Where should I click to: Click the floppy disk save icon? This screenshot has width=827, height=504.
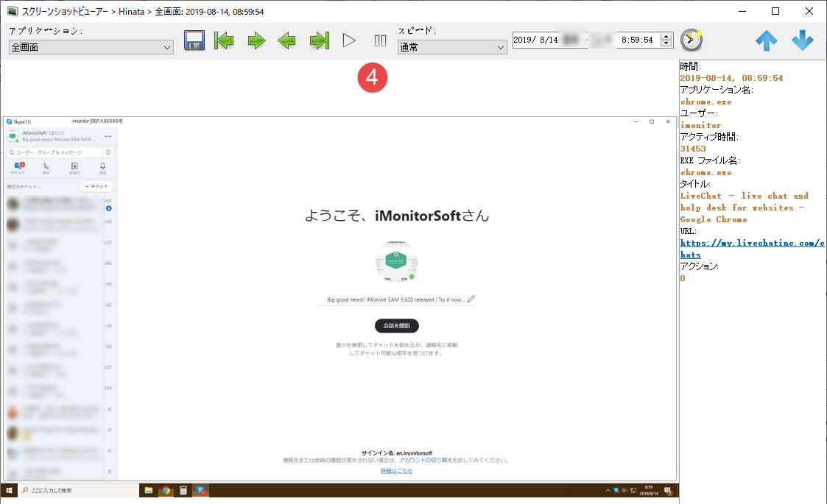pos(194,40)
